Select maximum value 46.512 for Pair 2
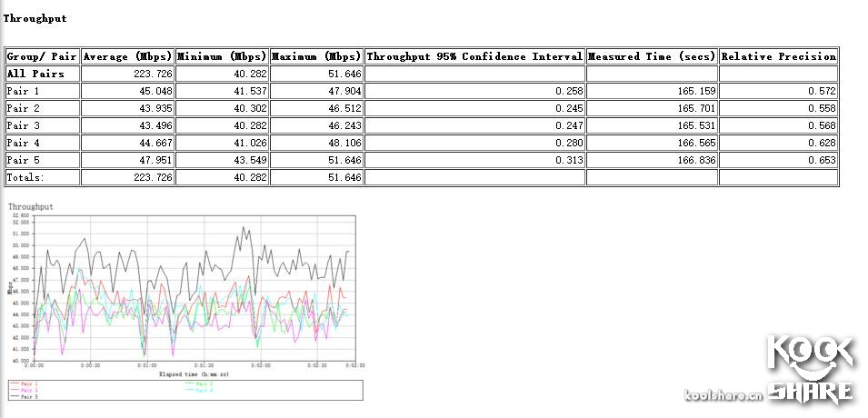The image size is (868, 418). pyautogui.click(x=344, y=108)
